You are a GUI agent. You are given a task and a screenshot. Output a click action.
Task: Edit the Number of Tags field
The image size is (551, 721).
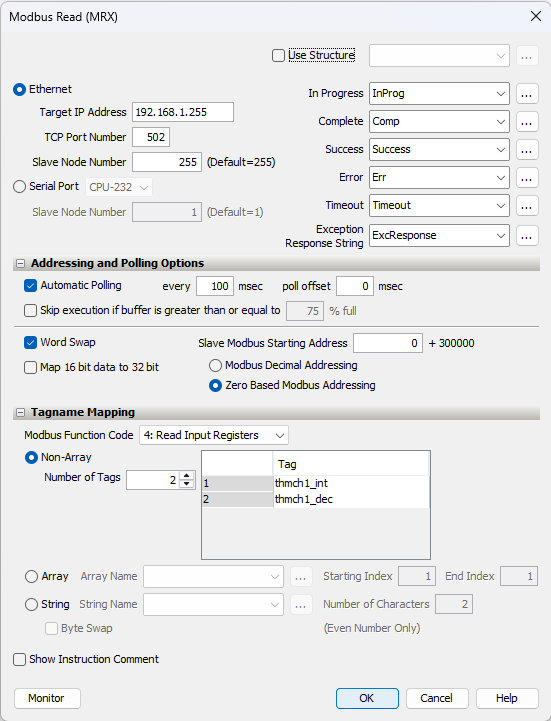pos(153,480)
